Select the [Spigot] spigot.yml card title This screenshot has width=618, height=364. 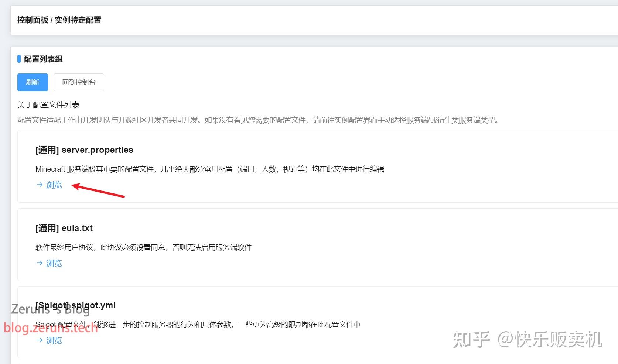pyautogui.click(x=75, y=305)
